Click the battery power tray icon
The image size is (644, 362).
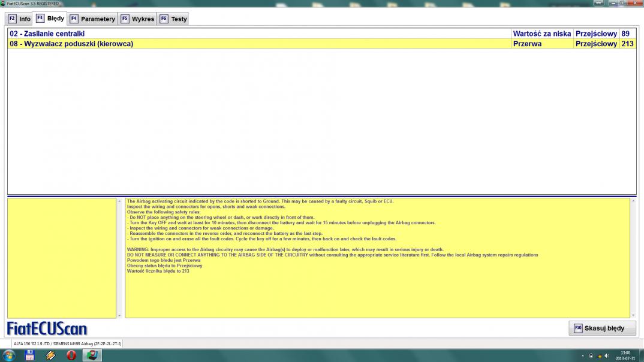(x=591, y=356)
